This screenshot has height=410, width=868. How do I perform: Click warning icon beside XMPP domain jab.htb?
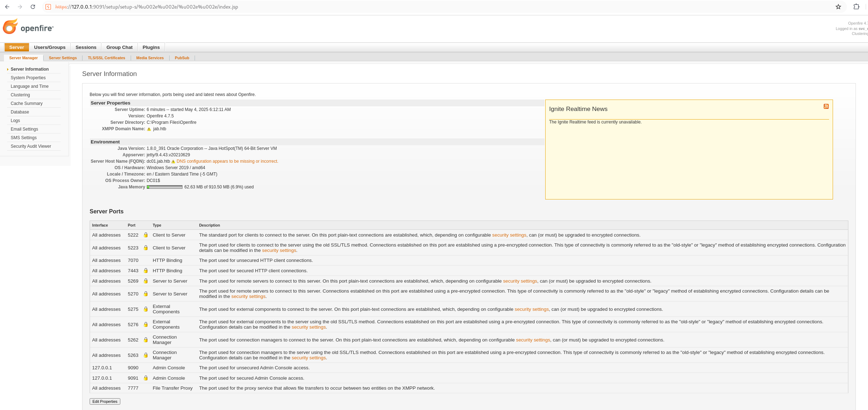click(x=149, y=129)
